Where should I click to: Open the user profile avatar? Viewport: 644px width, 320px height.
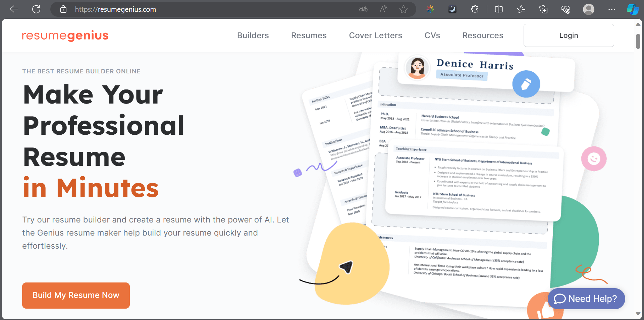click(589, 9)
